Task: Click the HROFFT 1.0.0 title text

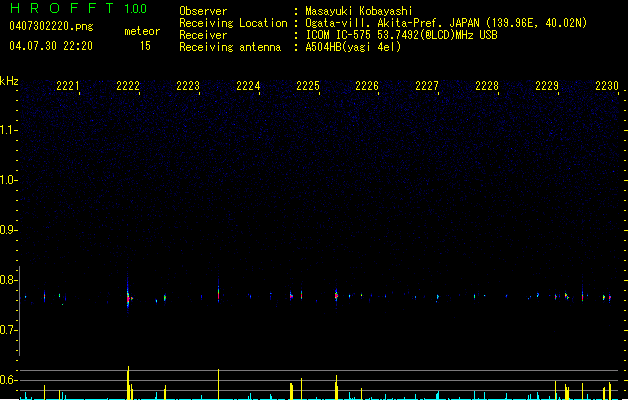Action: coord(78,8)
